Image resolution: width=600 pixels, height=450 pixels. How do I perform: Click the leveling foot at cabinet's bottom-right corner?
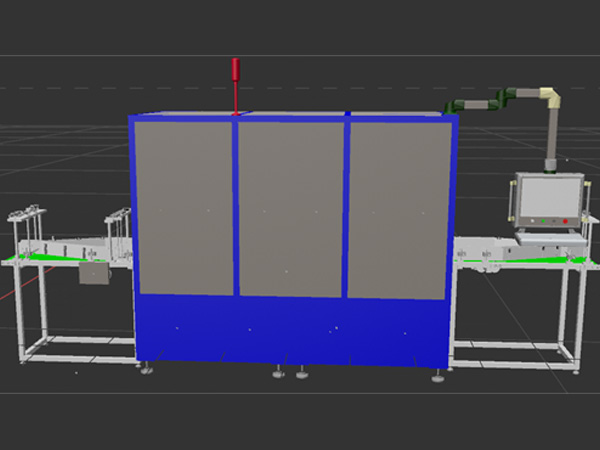438,377
